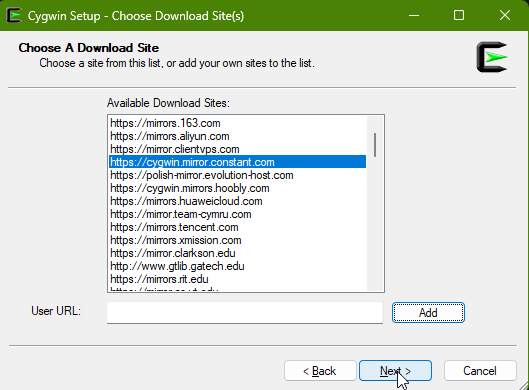This screenshot has width=529, height=390.
Task: Choose https://mirror.clientvps.com download site
Action: click(x=238, y=149)
